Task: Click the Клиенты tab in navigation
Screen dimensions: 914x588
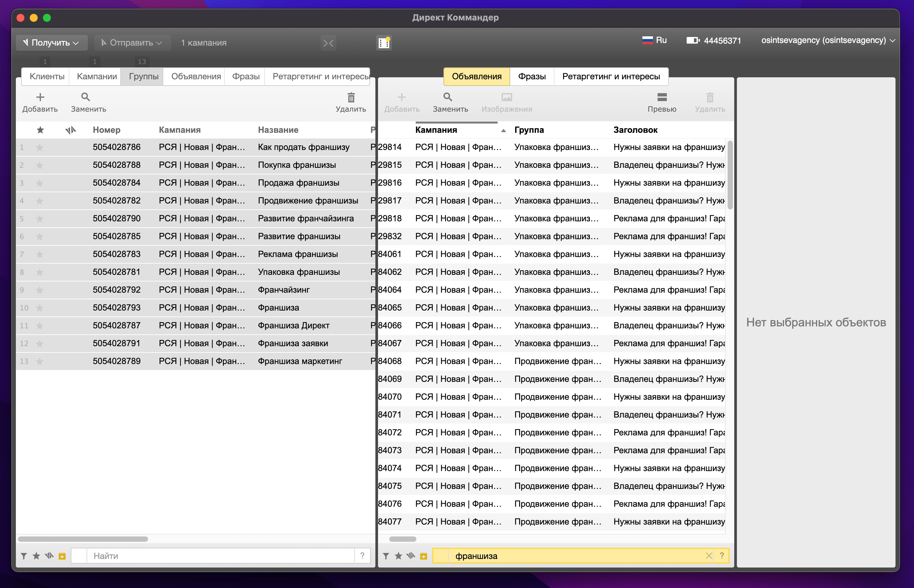Action: point(47,76)
